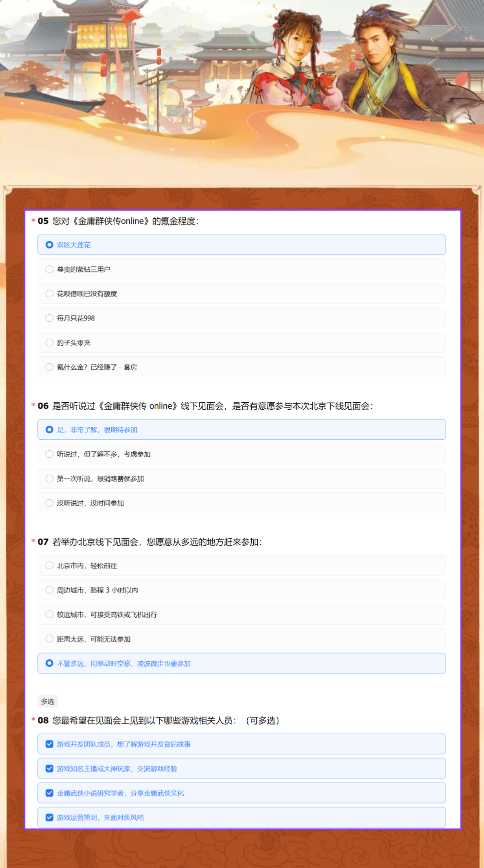
Task: Pick 没听说过，没时间参加 option
Action: (x=241, y=503)
